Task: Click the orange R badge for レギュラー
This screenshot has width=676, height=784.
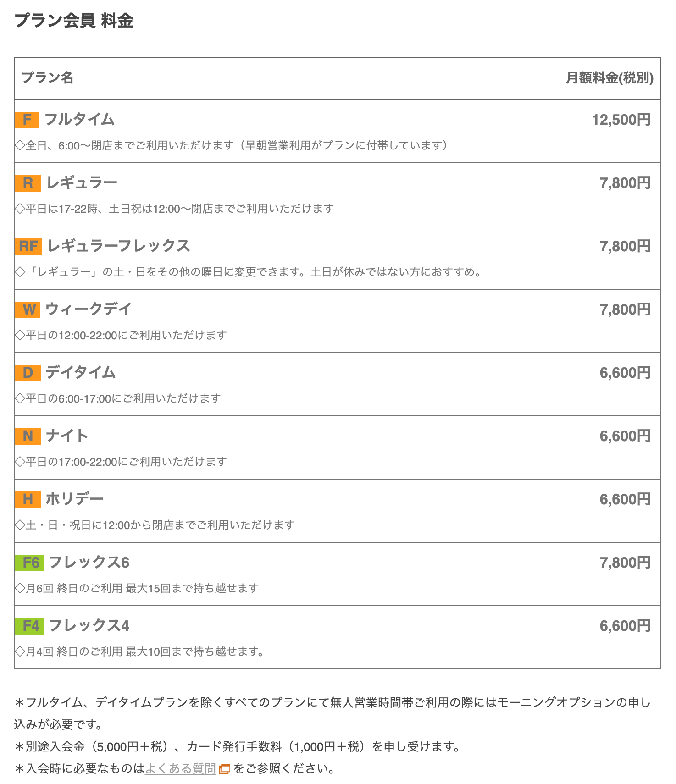Action: [28, 183]
